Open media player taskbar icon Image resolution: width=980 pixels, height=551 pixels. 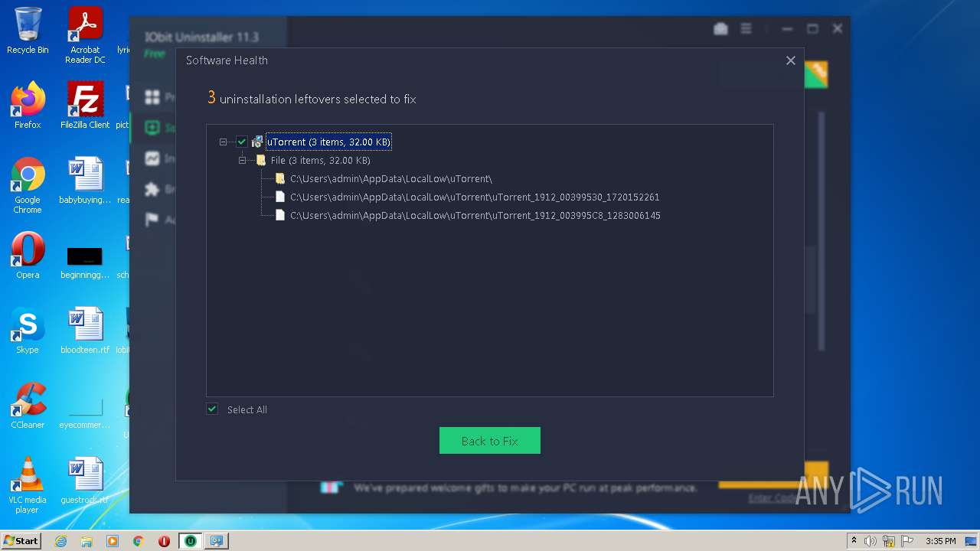(113, 541)
